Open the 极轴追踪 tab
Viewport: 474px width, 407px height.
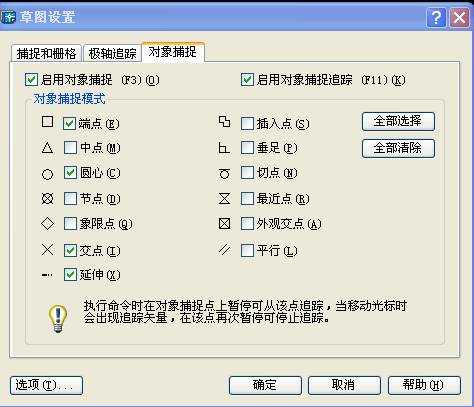pos(112,53)
